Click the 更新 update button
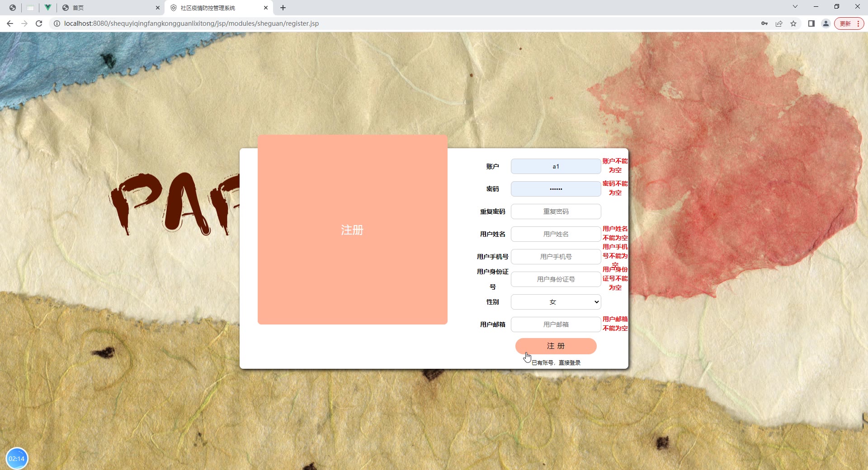The height and width of the screenshot is (470, 868). 849,23
